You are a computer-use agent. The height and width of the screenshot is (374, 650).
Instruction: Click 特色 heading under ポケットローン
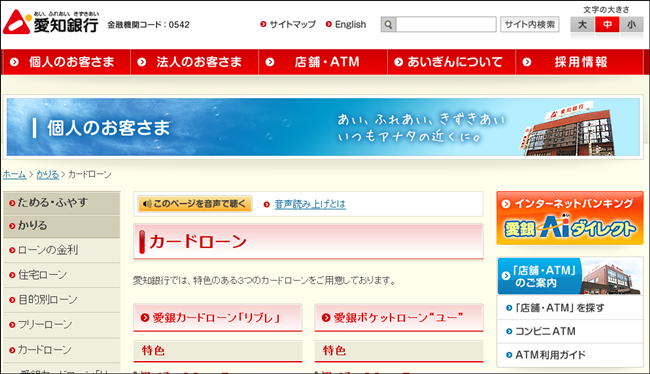[x=334, y=351]
